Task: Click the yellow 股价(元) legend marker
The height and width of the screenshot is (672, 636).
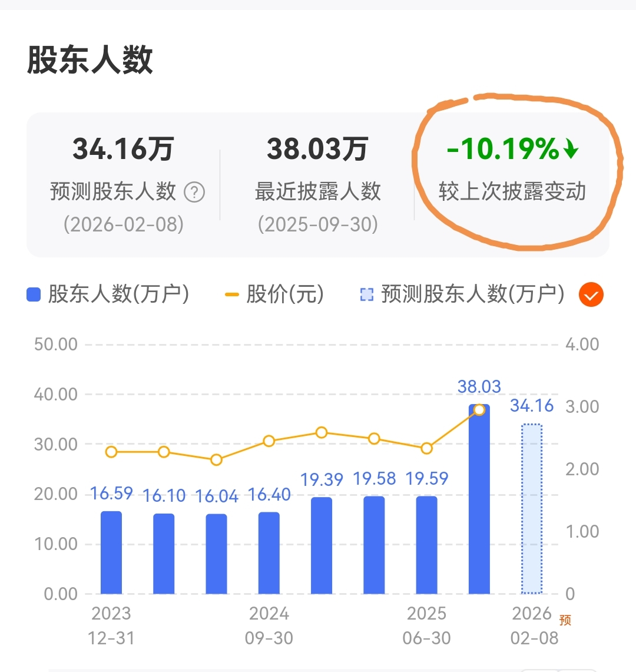Action: (x=232, y=295)
